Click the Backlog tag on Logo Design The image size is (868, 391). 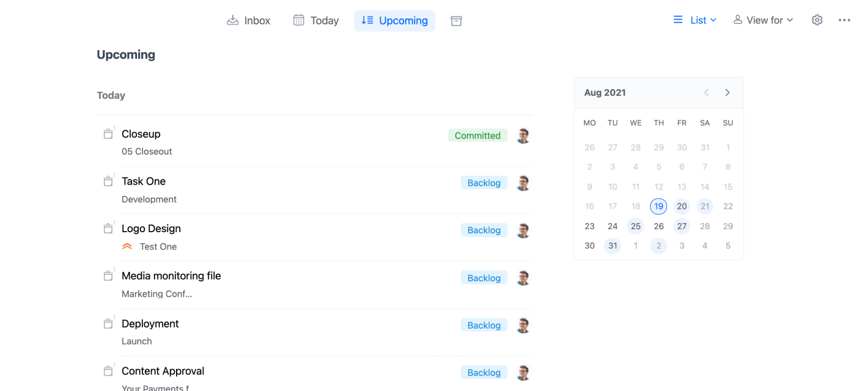[484, 230]
